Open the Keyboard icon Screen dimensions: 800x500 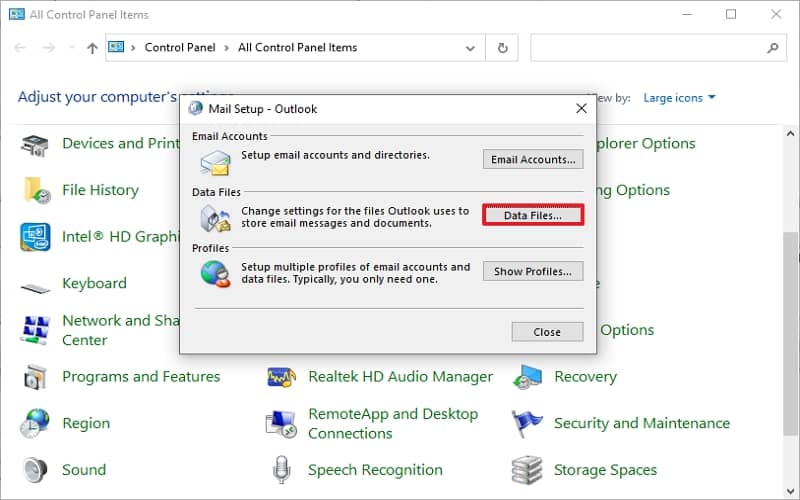pos(35,288)
